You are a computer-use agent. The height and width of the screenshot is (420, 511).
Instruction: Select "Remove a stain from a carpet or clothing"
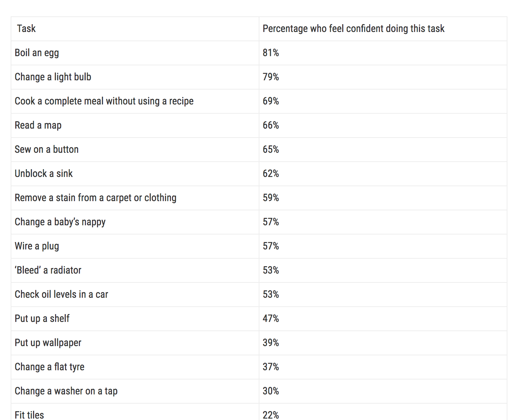[96, 198]
